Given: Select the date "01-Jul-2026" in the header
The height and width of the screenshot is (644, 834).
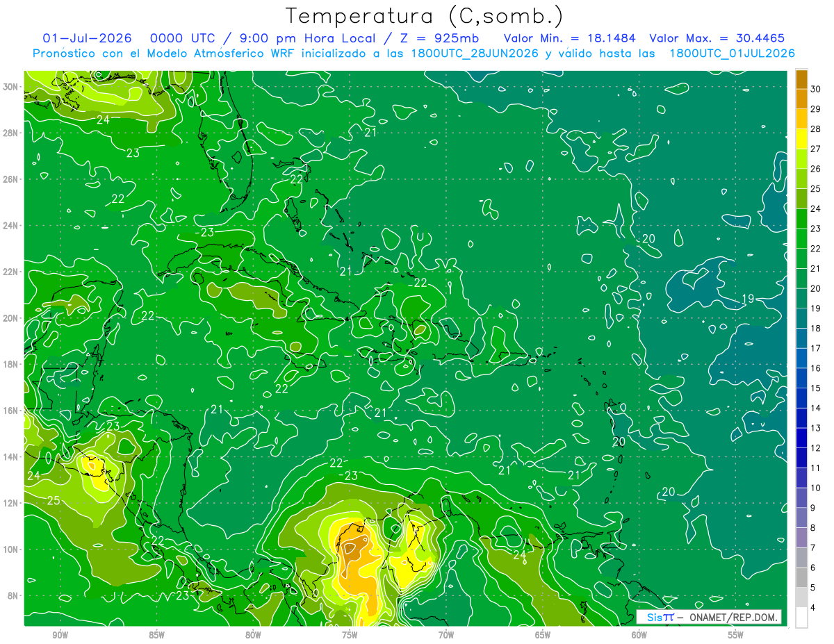Looking at the screenshot, I should click(88, 38).
